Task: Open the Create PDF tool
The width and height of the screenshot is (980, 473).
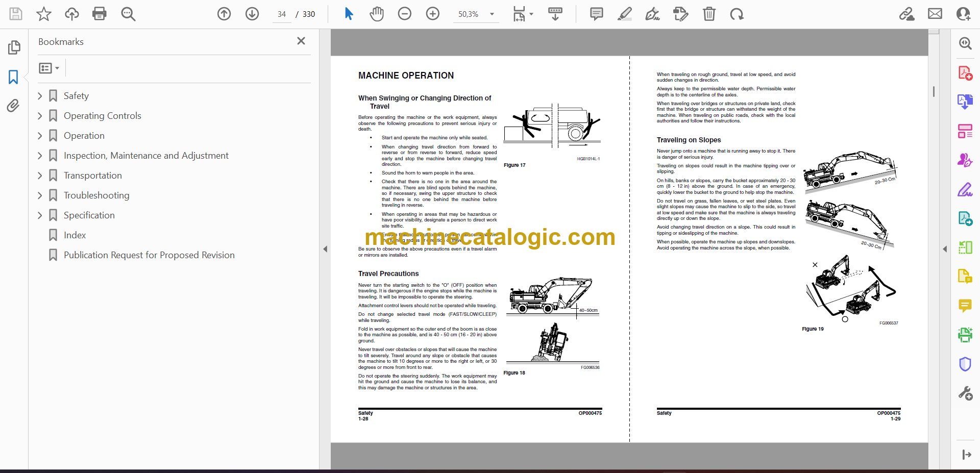Action: tap(965, 73)
